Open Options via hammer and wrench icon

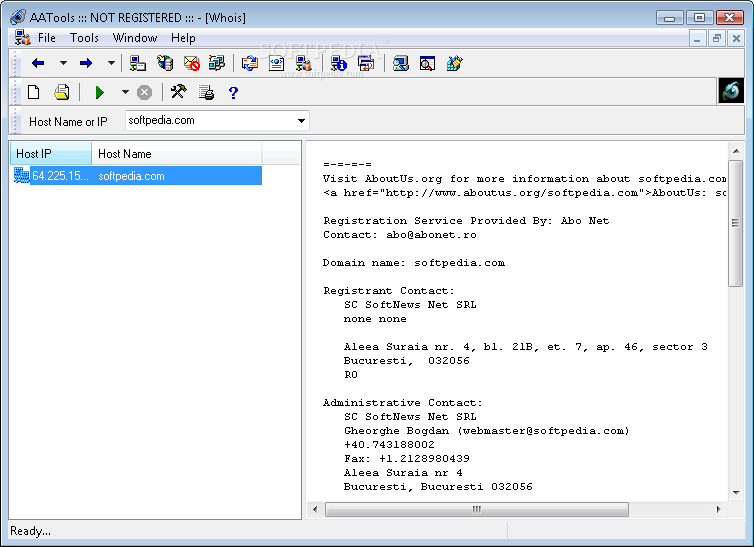(x=179, y=91)
